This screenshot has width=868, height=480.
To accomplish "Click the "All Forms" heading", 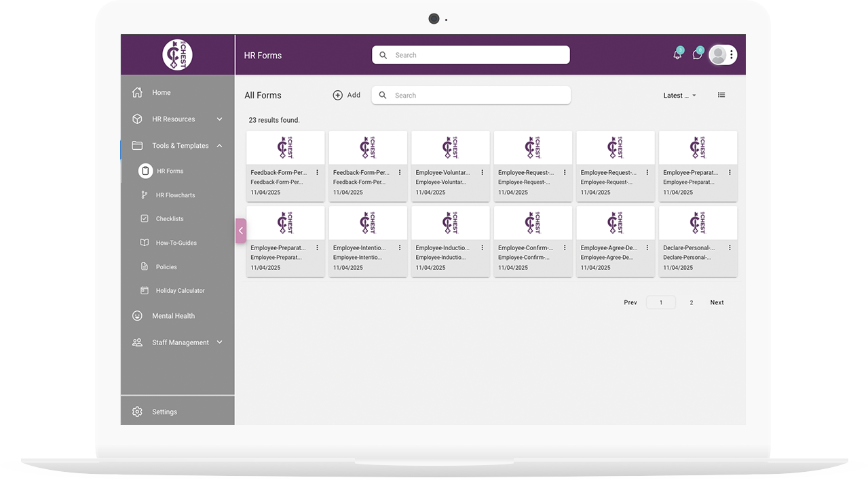I will [x=263, y=96].
